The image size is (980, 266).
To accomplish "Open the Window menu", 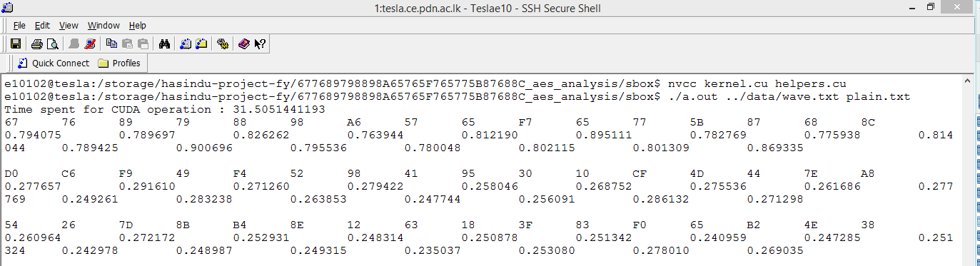I will [x=104, y=26].
